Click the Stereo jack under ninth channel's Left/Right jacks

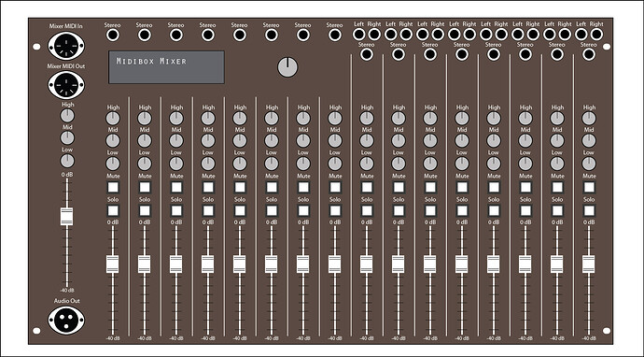click(x=367, y=54)
